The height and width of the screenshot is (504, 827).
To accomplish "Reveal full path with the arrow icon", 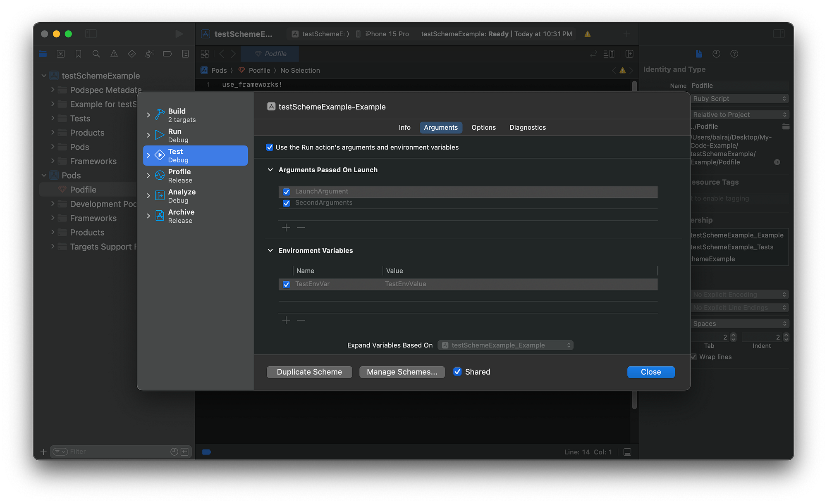I will point(777,162).
